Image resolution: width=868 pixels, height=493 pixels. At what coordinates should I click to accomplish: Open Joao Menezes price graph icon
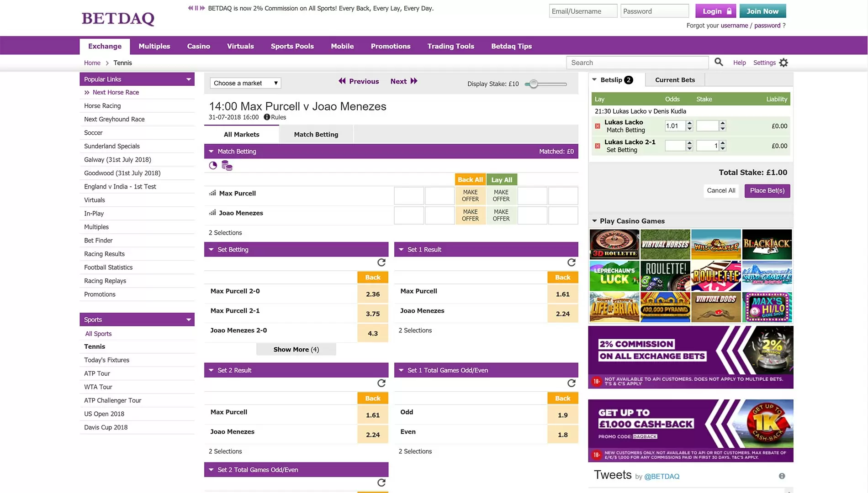point(212,213)
